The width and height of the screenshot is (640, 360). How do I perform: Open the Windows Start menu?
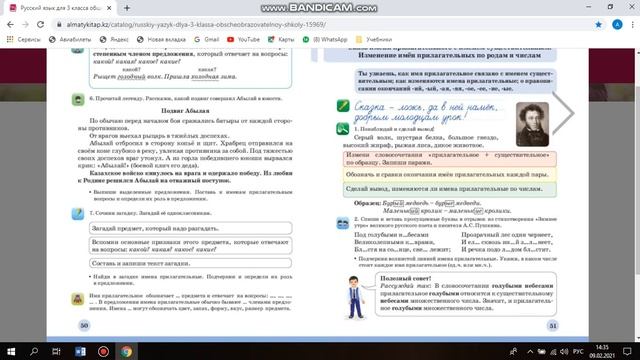(11, 351)
